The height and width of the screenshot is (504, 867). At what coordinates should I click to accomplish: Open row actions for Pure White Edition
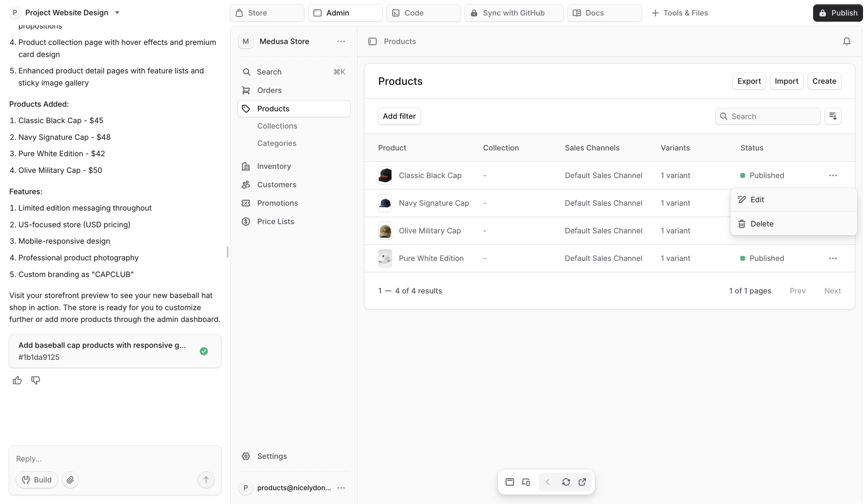[833, 258]
